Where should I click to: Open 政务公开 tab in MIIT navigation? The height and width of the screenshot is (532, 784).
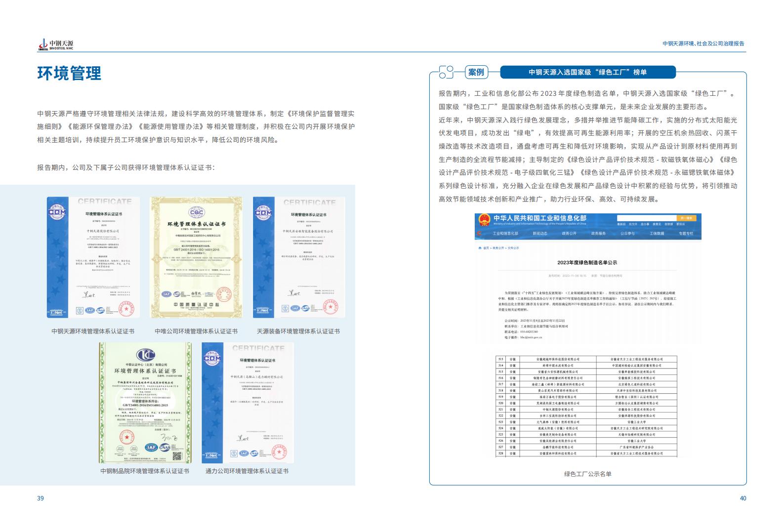point(569,234)
